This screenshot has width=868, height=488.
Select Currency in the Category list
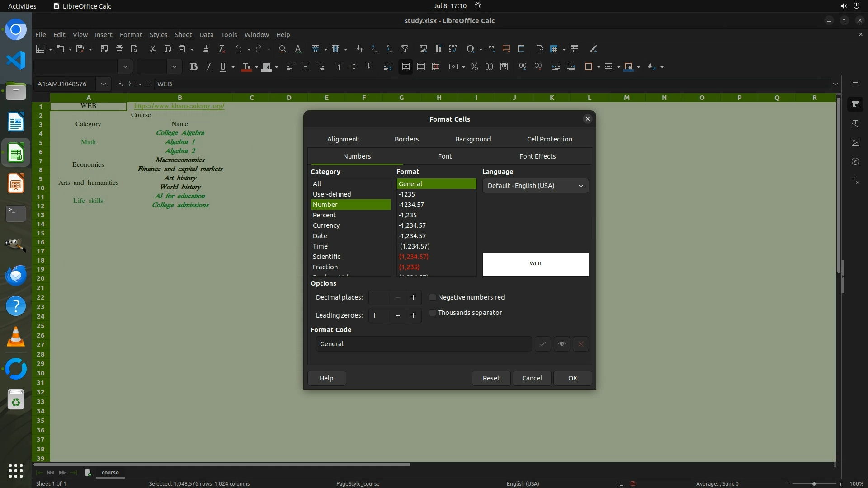tap(326, 225)
